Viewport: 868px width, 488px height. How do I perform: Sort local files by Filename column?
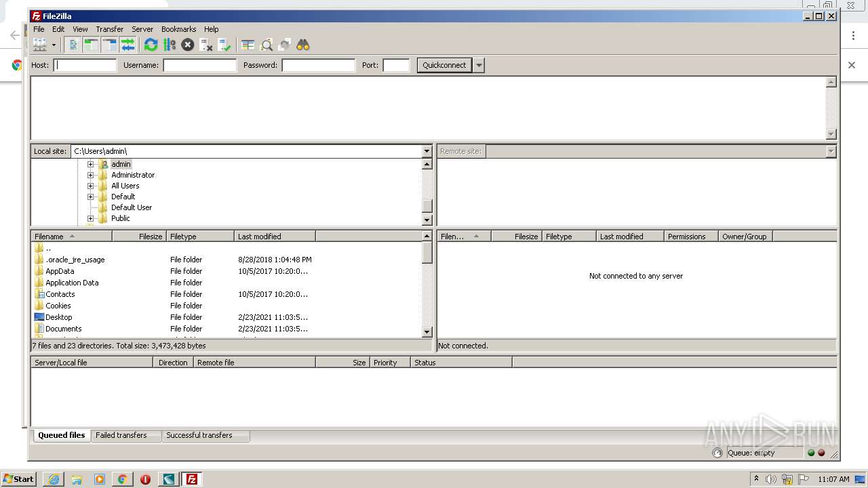(72, 237)
